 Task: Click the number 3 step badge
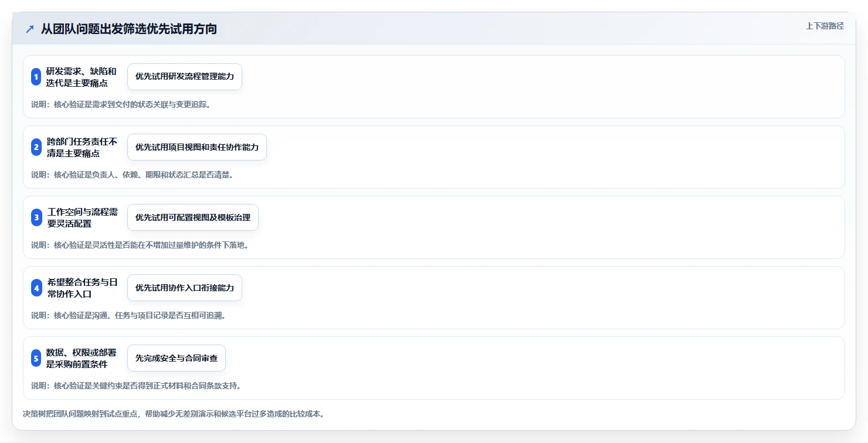[x=36, y=217]
